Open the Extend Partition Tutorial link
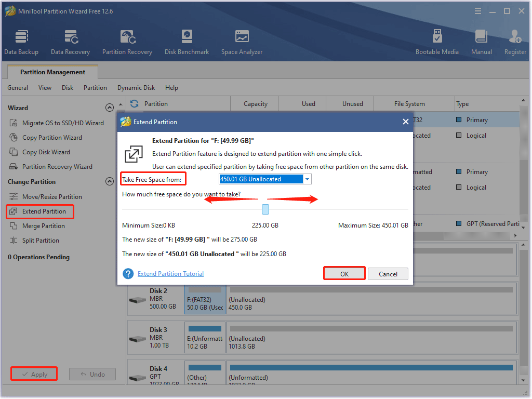Viewport: 532px width, 399px height. pyautogui.click(x=170, y=273)
